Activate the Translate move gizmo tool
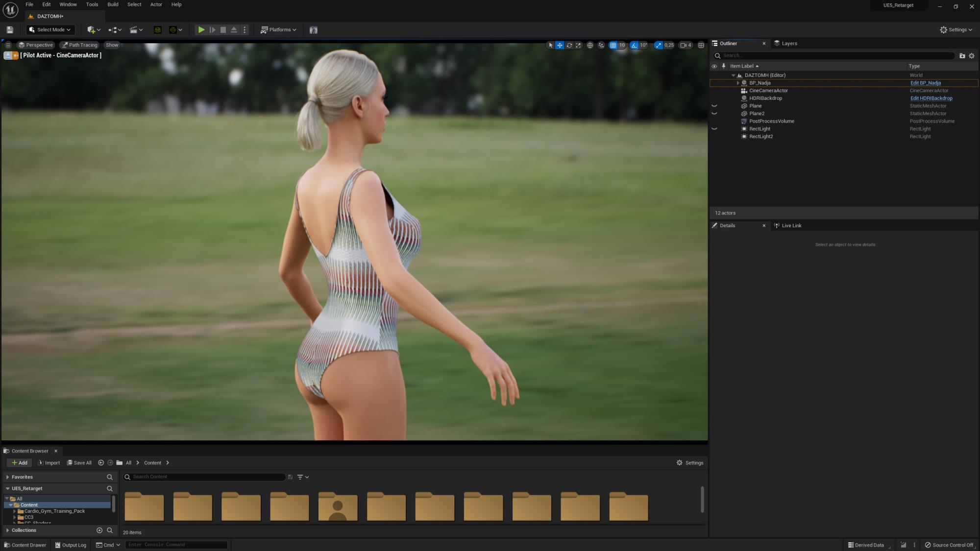Viewport: 980px width, 551px height. pos(560,45)
